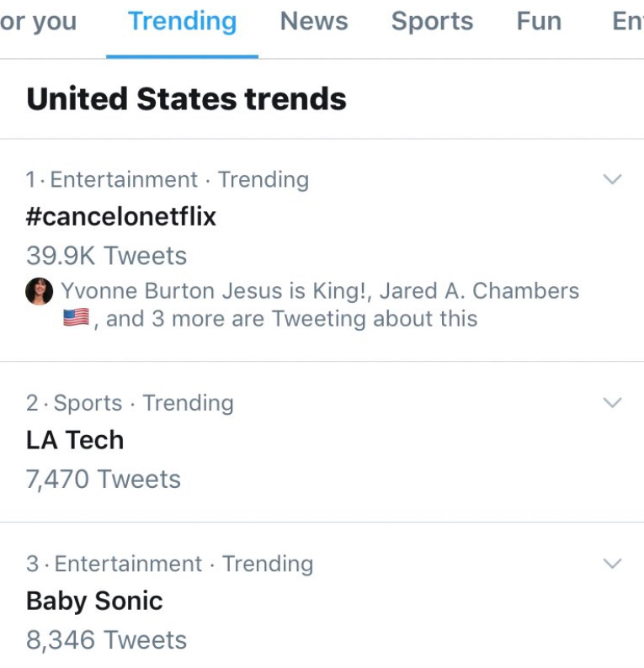View the Baby Sonic trend
644x668 pixels.
[94, 602]
